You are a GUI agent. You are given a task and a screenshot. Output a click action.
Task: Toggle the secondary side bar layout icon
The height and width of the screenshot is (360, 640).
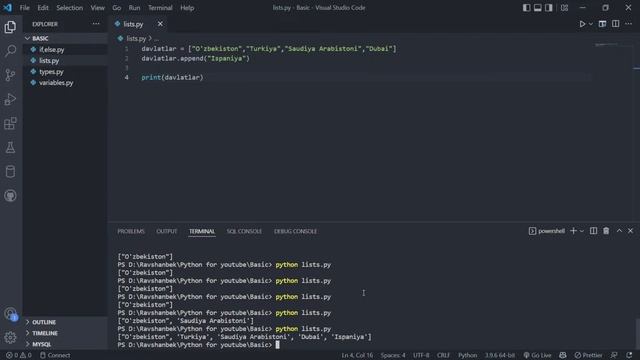(549, 8)
